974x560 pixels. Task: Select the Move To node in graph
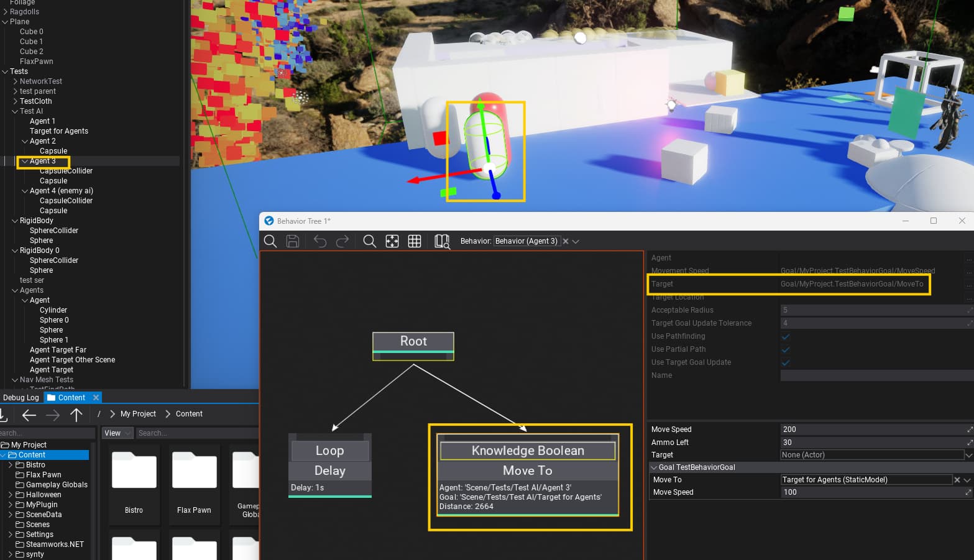(527, 470)
